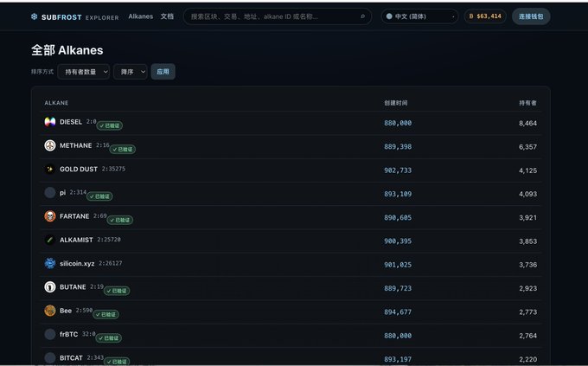Click the verified badge next to frBTC
The height and width of the screenshot is (366, 588).
(x=109, y=338)
